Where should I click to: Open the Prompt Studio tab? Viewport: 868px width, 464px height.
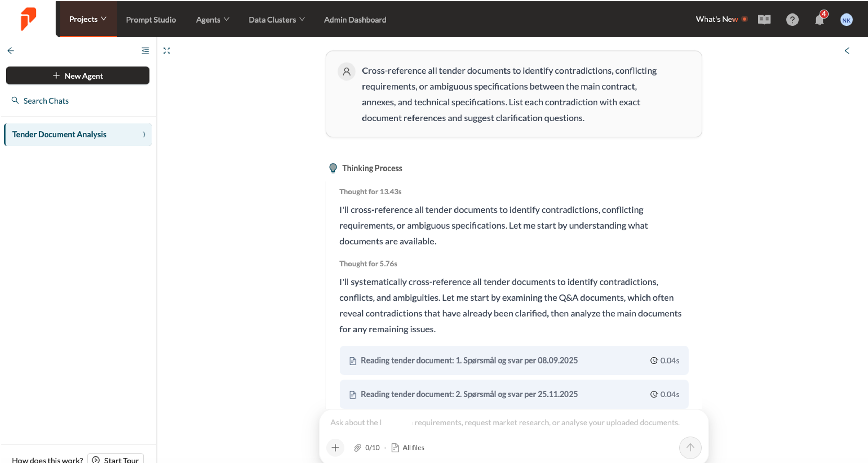coord(151,19)
